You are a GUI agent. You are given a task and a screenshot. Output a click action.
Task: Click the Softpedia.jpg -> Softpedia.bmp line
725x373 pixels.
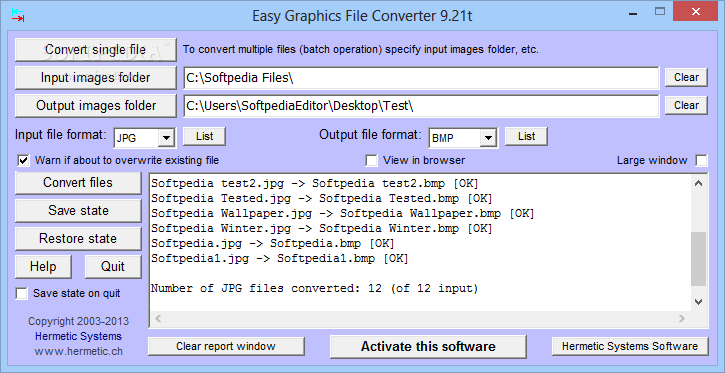(x=272, y=244)
